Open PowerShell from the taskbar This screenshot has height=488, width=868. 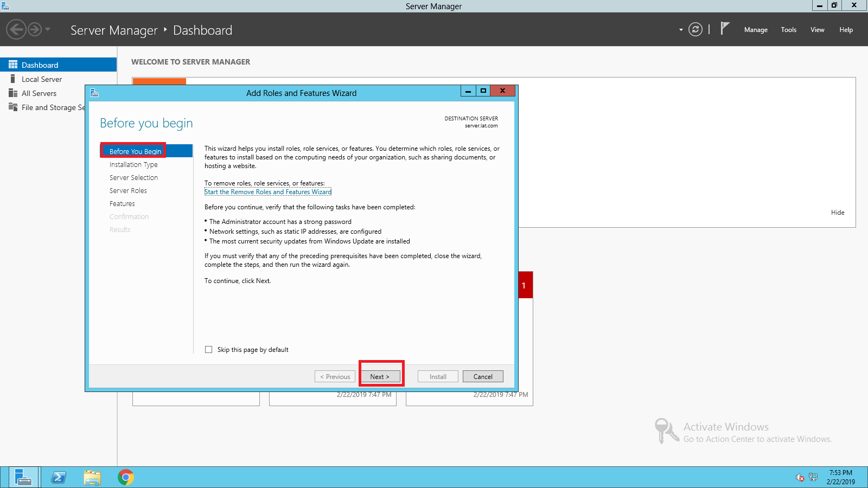[x=59, y=477]
